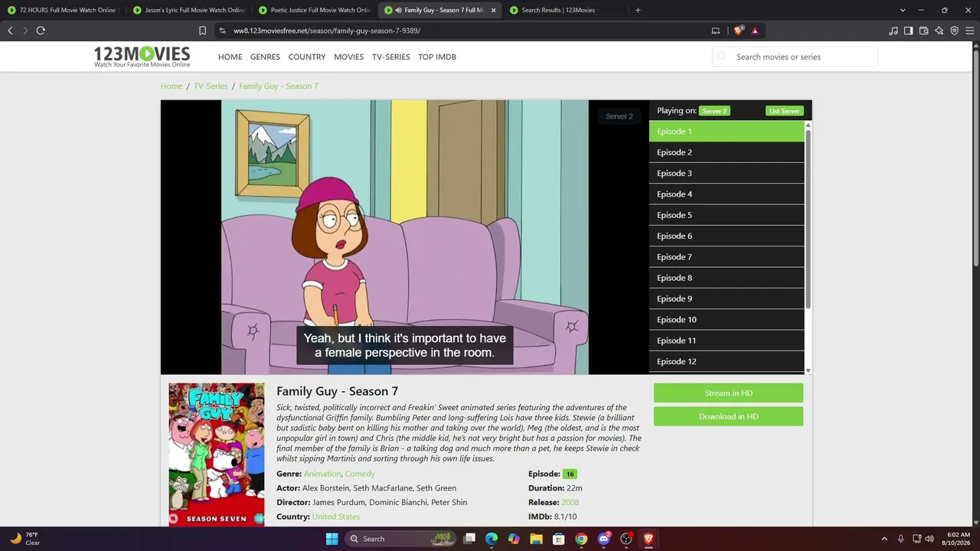Follow the TV-Series breadcrumb link
The image size is (980, 551).
click(211, 86)
